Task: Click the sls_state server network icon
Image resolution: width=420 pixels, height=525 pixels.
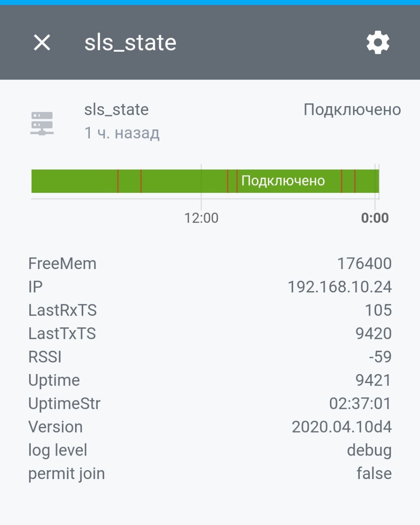Action: [x=42, y=123]
